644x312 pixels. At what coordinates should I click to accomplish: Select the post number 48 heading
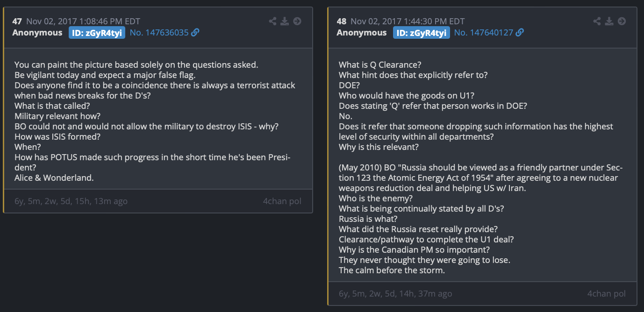pos(342,21)
